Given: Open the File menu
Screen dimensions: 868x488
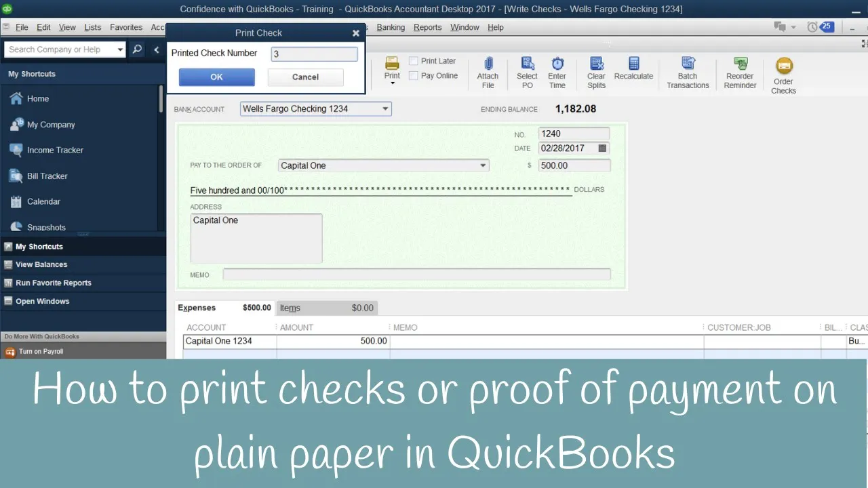Looking at the screenshot, I should click(22, 27).
